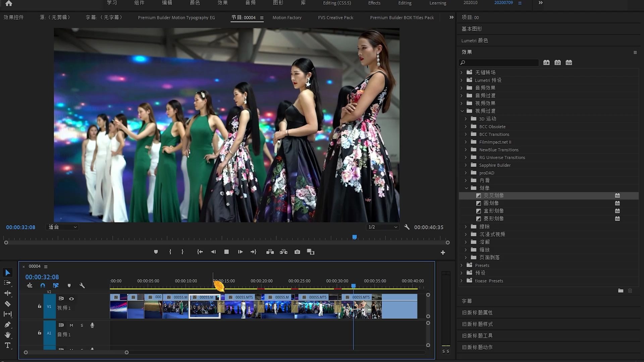Toggle V1 track output eye icon
644x362 pixels.
[x=71, y=299]
